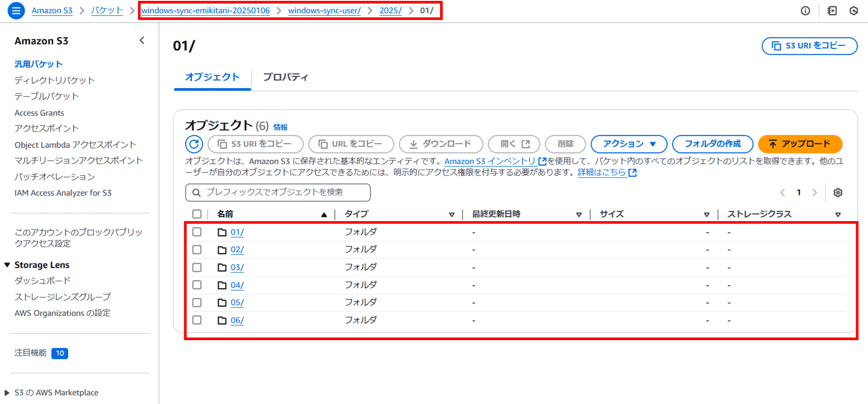Image resolution: width=868 pixels, height=404 pixels.
Task: Click the folder icon for 04/
Action: 222,285
